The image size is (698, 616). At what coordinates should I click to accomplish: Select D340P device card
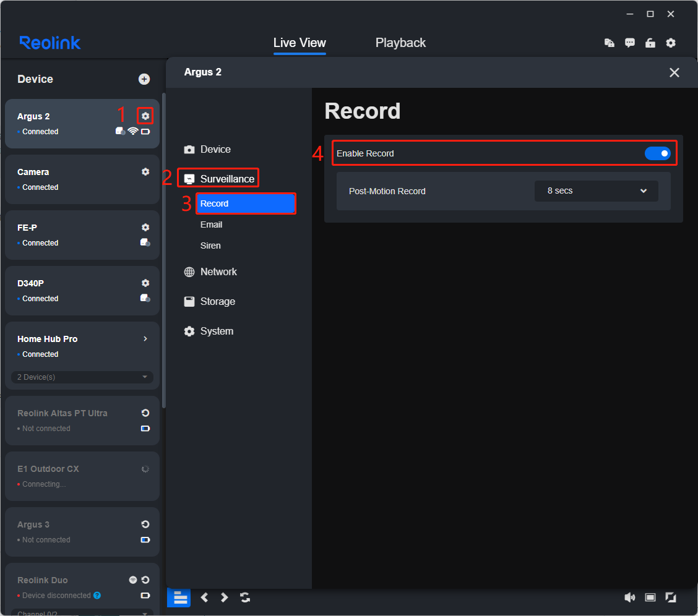tap(82, 291)
